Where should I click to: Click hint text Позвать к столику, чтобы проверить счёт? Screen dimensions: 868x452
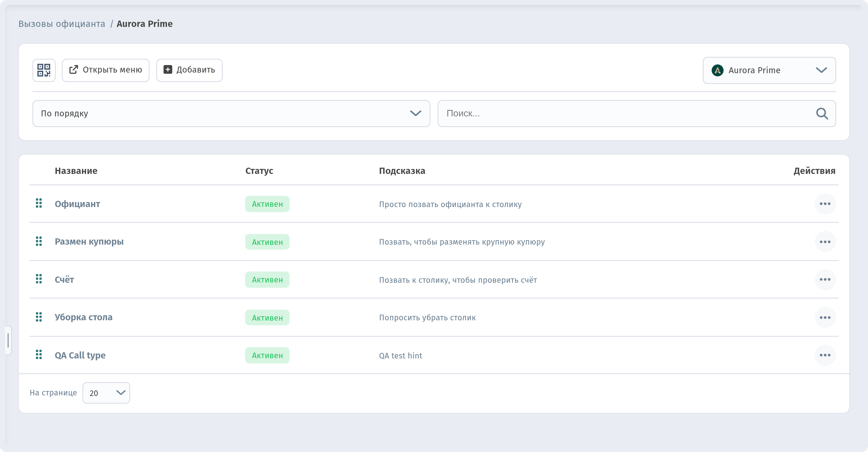[x=458, y=280]
